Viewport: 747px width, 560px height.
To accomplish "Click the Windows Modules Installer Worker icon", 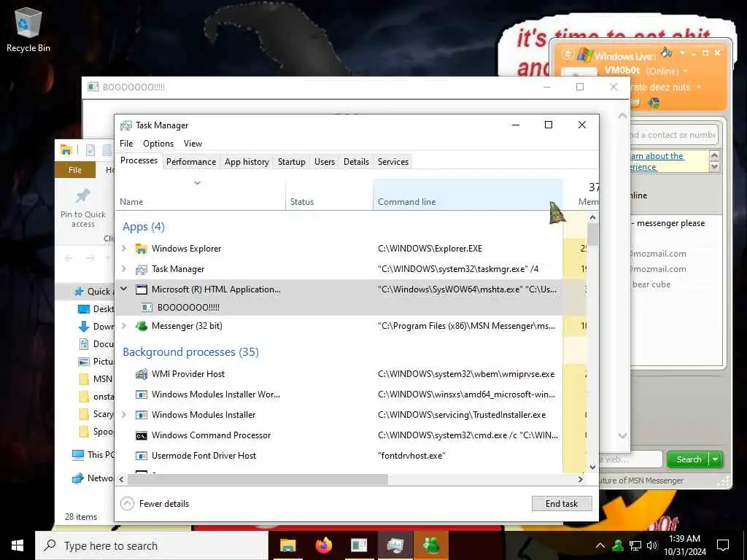I will click(x=141, y=394).
